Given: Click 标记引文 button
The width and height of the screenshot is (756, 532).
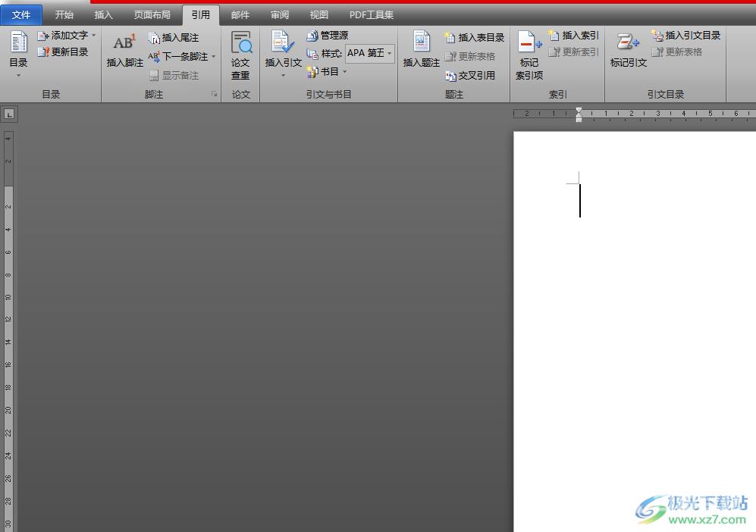Looking at the screenshot, I should [x=629, y=51].
